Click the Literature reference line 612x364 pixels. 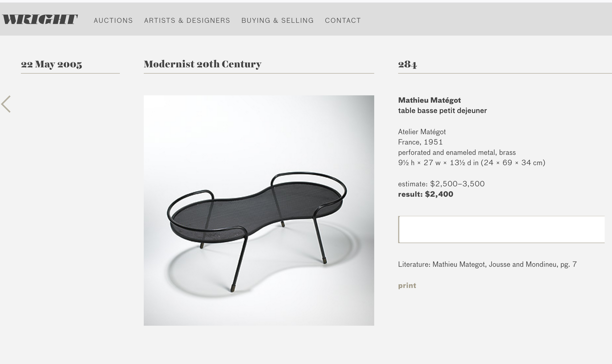click(487, 264)
